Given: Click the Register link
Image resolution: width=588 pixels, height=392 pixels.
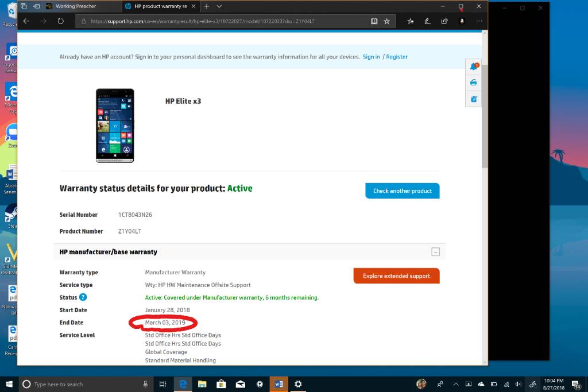Looking at the screenshot, I should tap(397, 57).
